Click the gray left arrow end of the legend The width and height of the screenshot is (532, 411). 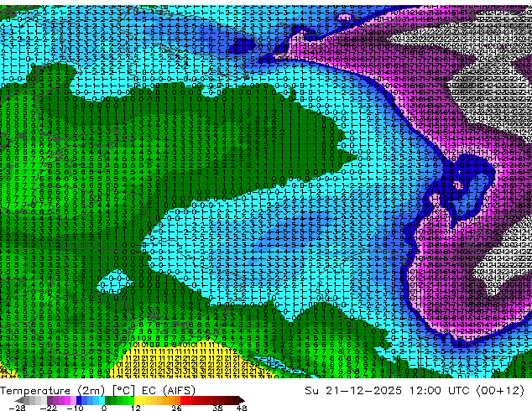[19, 400]
